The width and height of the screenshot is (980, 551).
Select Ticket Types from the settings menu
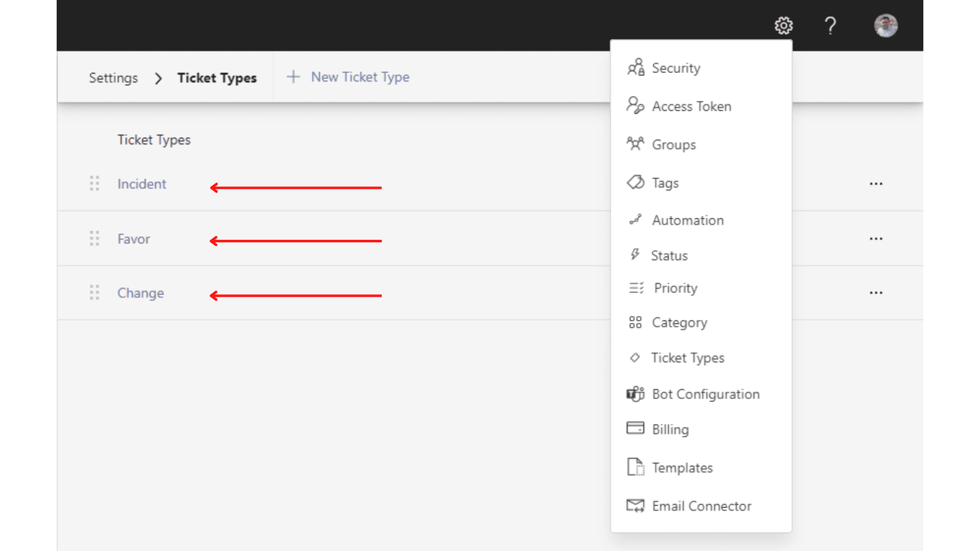[688, 358]
